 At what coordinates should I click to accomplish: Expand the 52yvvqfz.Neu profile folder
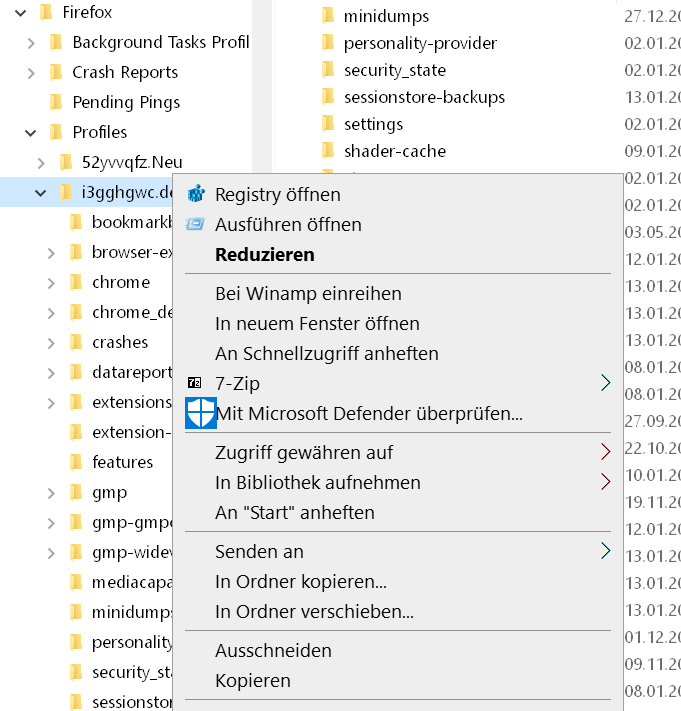41,162
